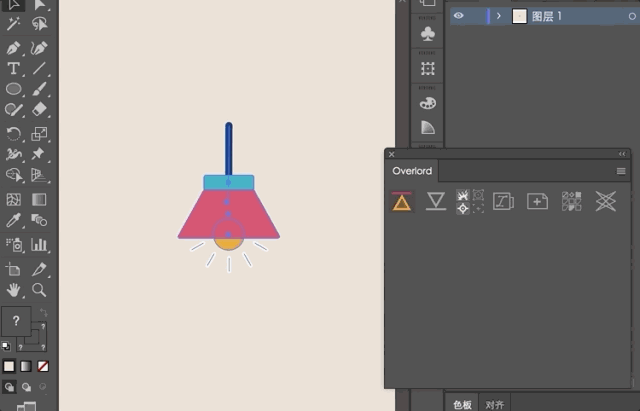Swap fill and stroke colors
The image size is (640, 411).
pos(43,313)
